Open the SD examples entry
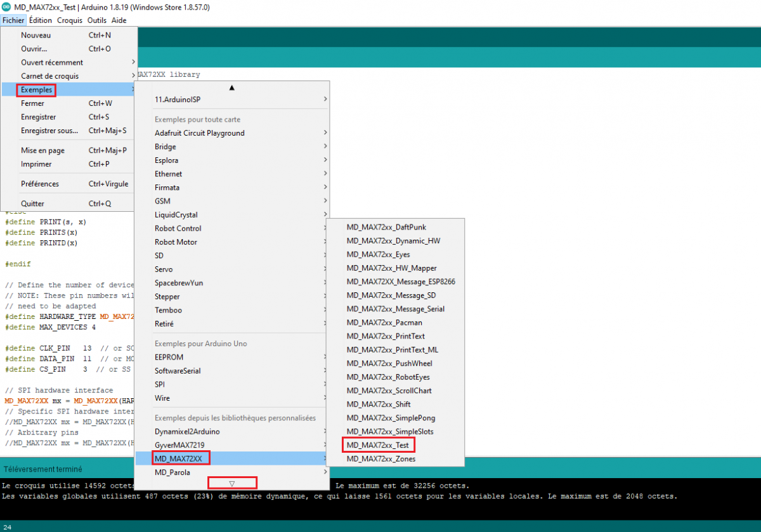Screen dimensions: 761x532 231,256
